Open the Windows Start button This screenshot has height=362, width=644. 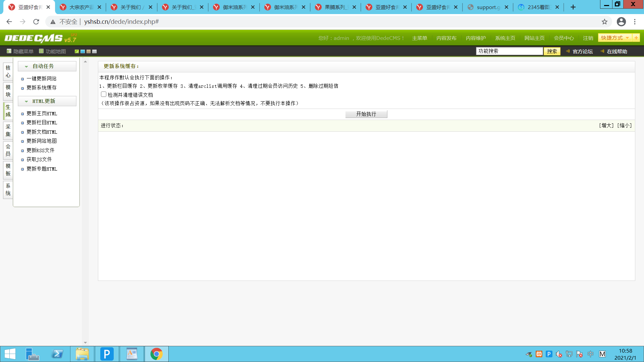[x=10, y=354]
